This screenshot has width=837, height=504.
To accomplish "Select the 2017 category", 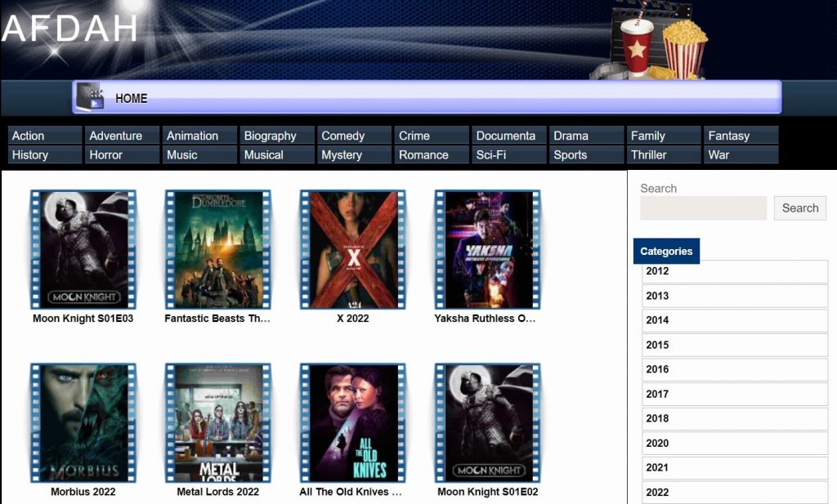I will tap(735, 395).
